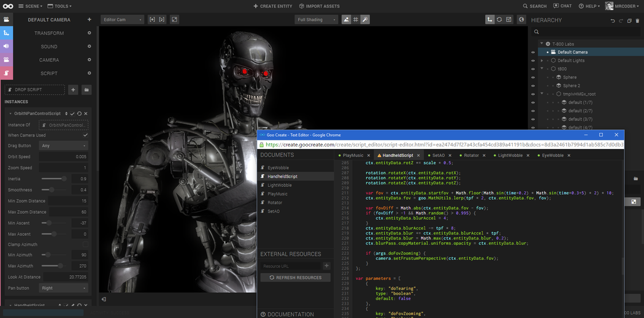Viewport: 644px width, 318px height.
Task: Click the folder icon beside Drop Script
Action: click(86, 90)
